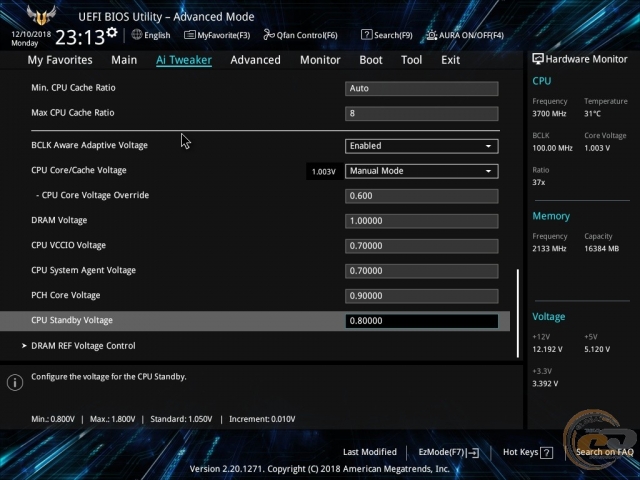Click the 1.003V voltage readout box
This screenshot has width=640, height=480.
click(324, 171)
